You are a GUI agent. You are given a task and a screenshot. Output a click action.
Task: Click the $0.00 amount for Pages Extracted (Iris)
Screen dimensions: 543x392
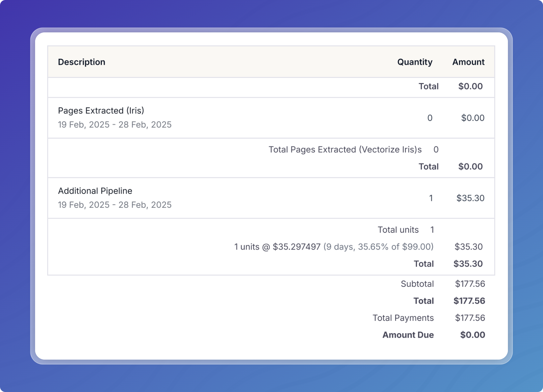(x=473, y=118)
